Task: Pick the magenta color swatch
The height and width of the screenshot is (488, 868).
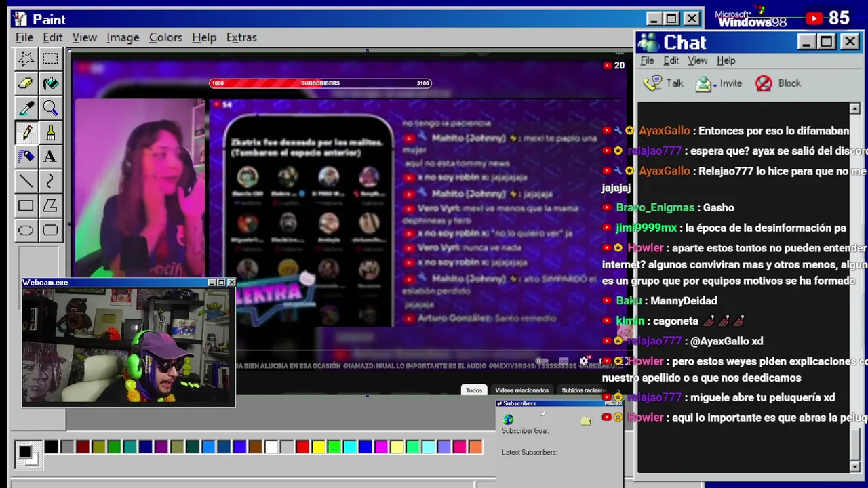Action: pos(381,447)
